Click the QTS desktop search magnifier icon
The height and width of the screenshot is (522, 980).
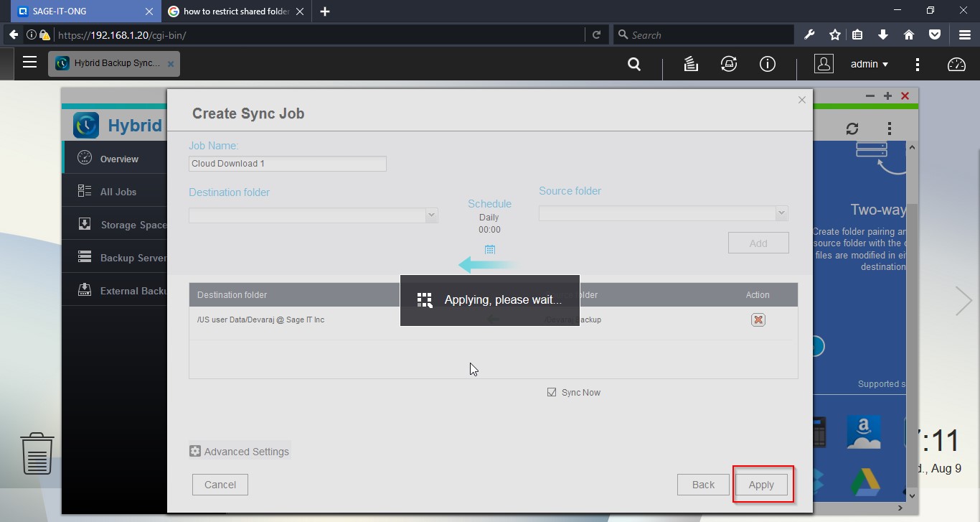pyautogui.click(x=633, y=64)
